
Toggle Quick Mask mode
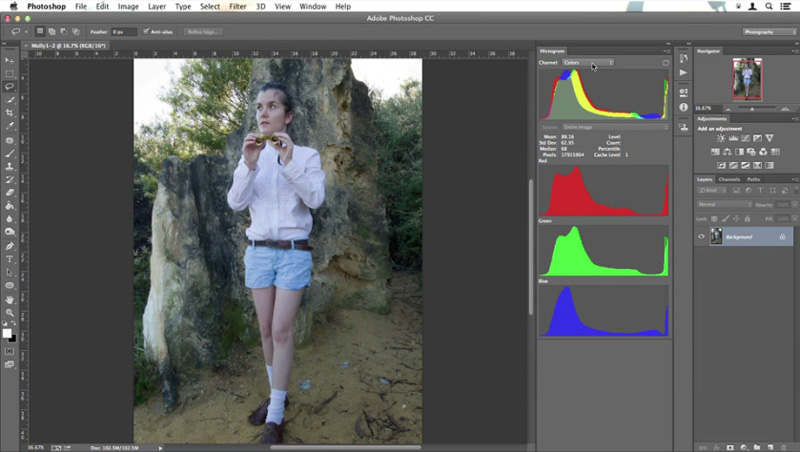[x=10, y=351]
